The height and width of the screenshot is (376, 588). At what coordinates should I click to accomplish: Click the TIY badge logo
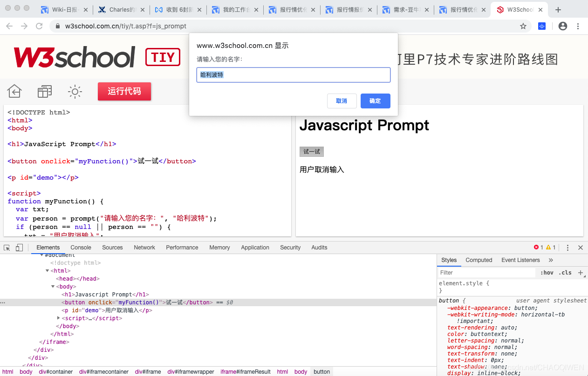(x=163, y=57)
